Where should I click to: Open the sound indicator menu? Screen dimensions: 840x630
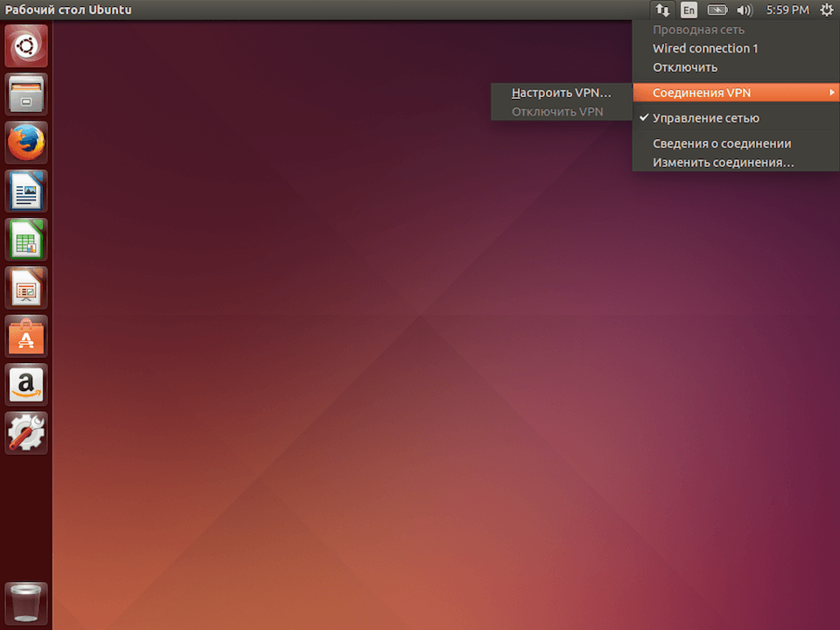pos(745,10)
